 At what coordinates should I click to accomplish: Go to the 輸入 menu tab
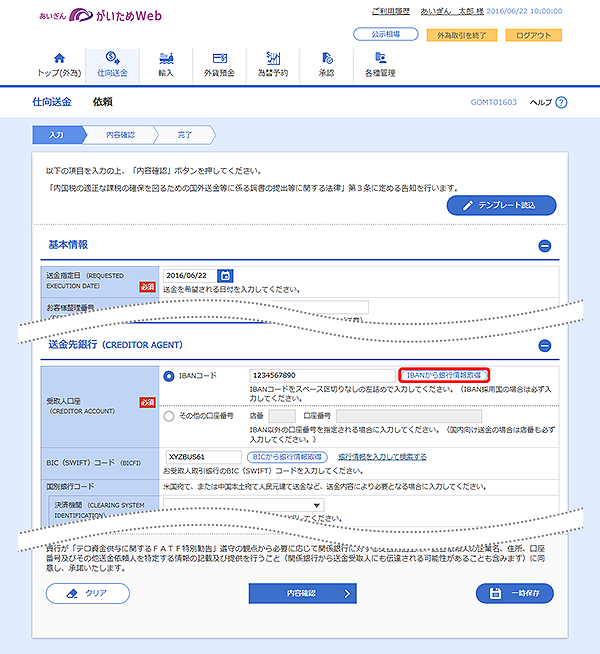(167, 65)
